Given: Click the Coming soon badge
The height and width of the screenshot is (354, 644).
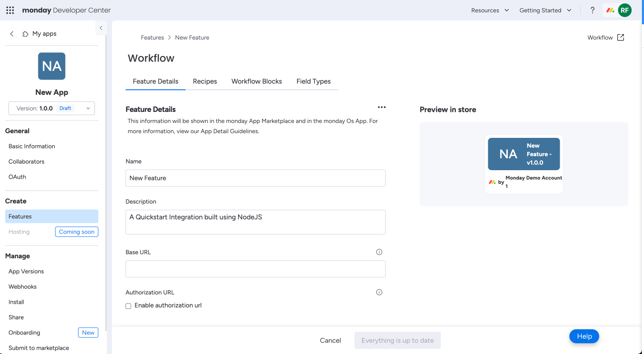Looking at the screenshot, I should pos(77,232).
